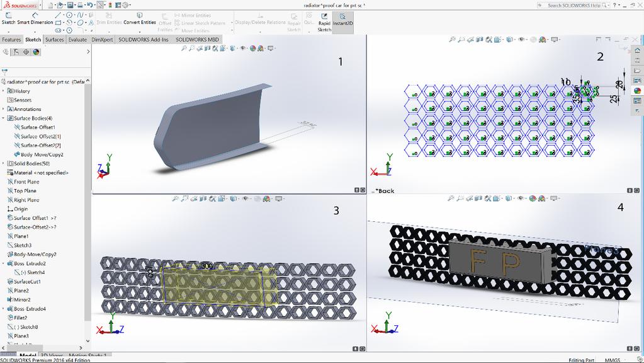Select the Spline sketch tool

80,14
